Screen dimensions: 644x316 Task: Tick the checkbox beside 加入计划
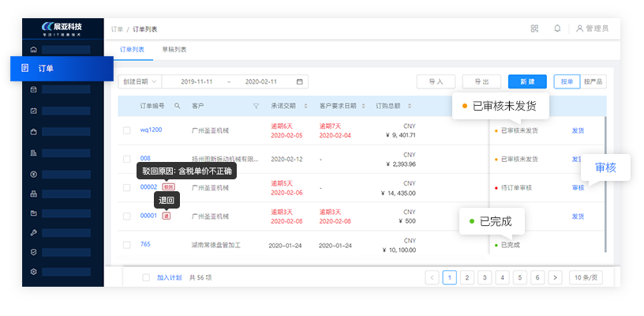(x=146, y=278)
